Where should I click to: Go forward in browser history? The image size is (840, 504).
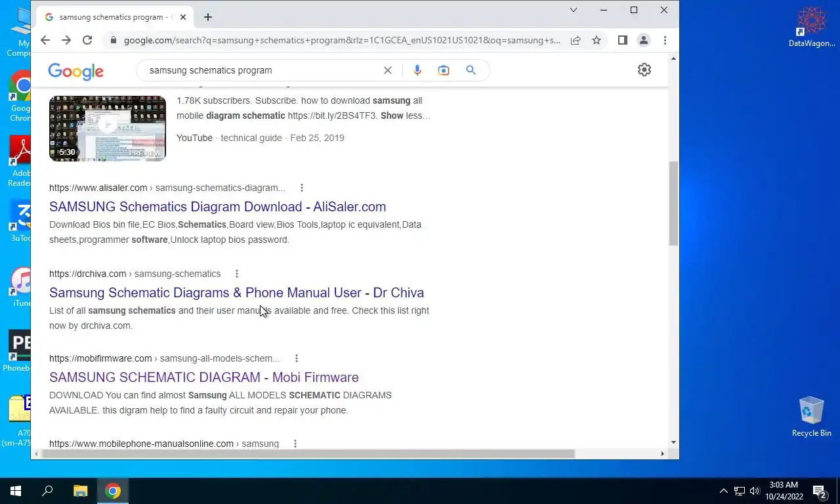click(x=66, y=40)
